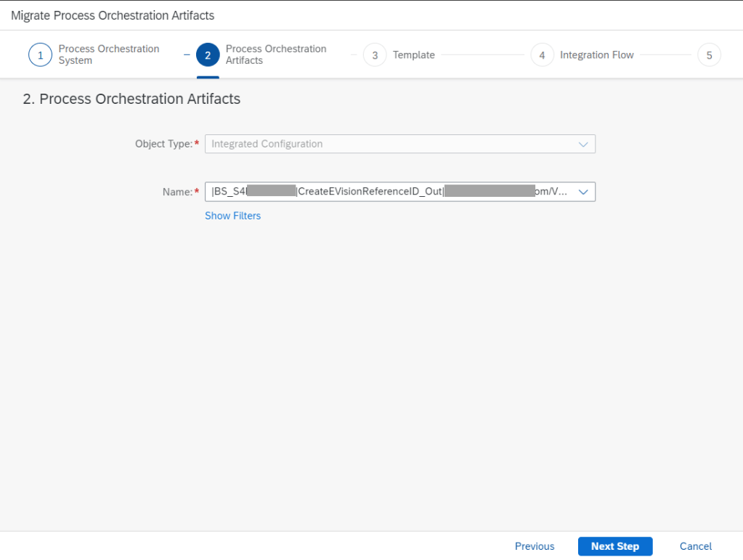
Task: Click the Migrate Process Orchestration Artifacts title
Action: (x=113, y=15)
